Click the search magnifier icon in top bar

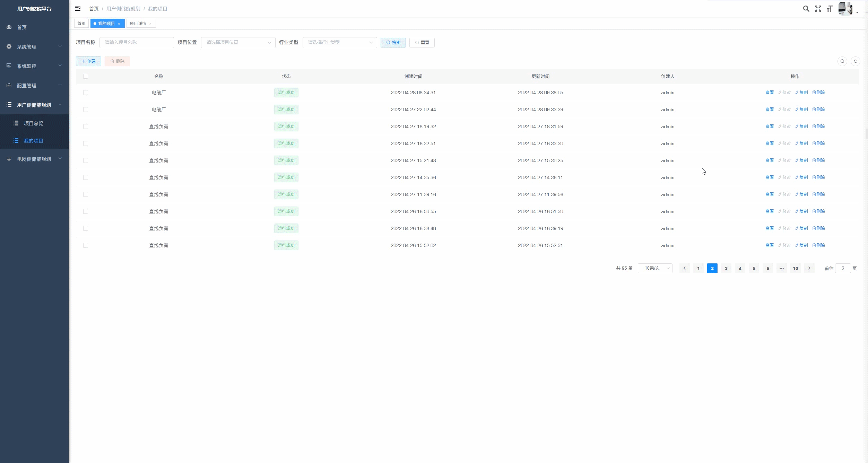(x=806, y=9)
